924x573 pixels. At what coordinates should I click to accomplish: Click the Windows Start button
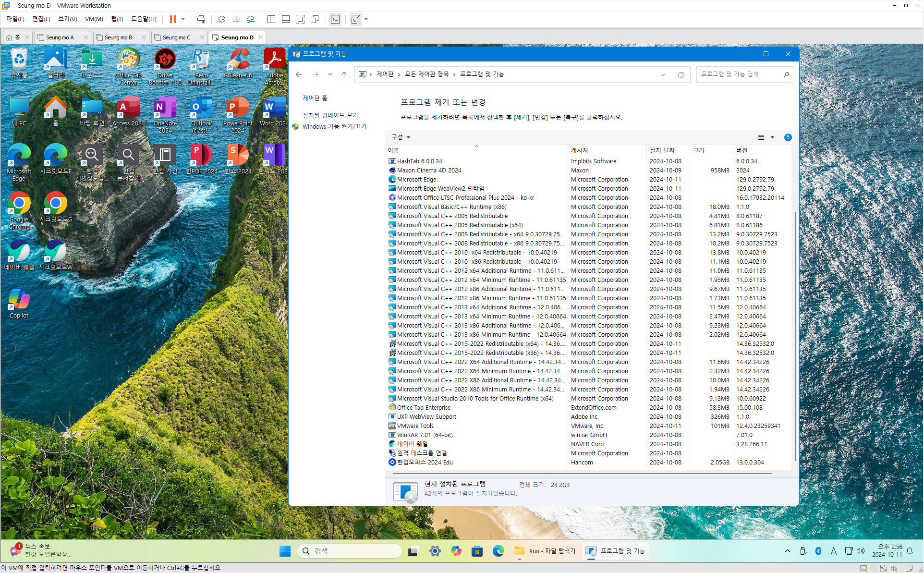coord(285,551)
